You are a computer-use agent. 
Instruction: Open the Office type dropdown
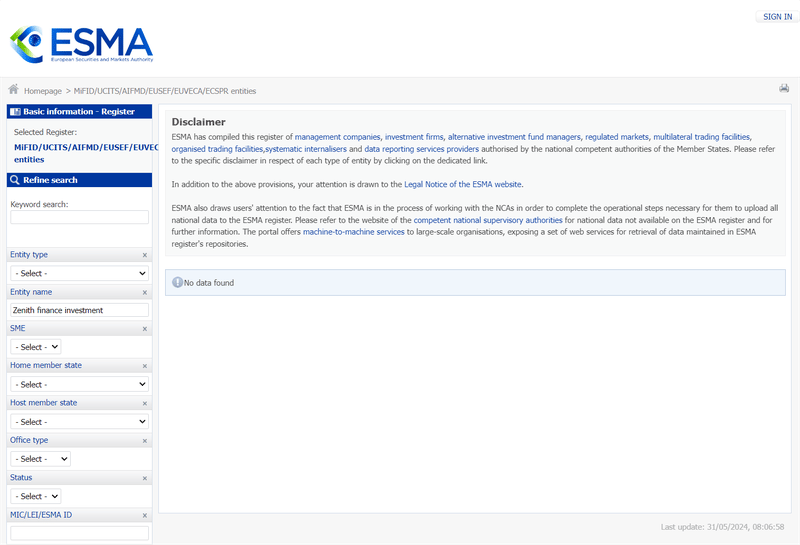(40, 459)
